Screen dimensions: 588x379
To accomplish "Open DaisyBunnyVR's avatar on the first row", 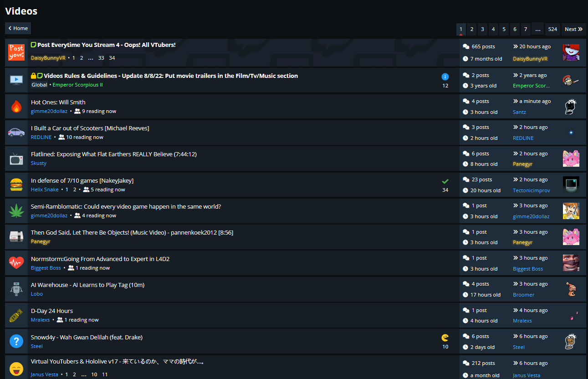I will pos(571,52).
